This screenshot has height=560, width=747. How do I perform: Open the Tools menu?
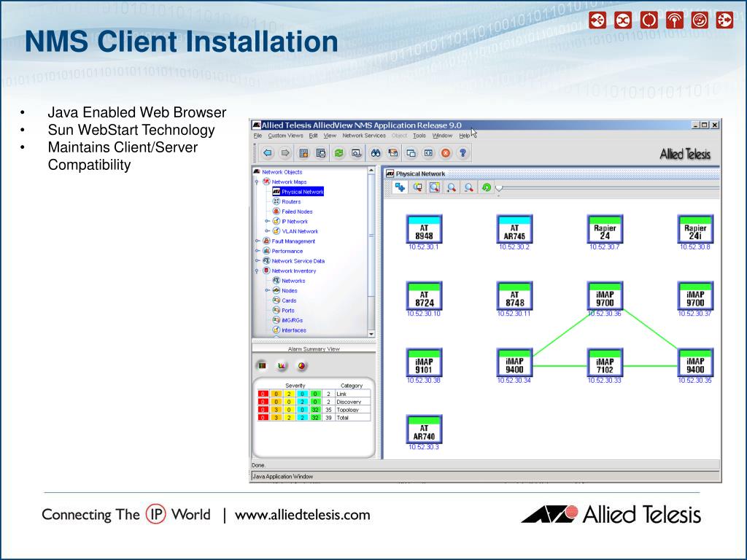pos(419,136)
